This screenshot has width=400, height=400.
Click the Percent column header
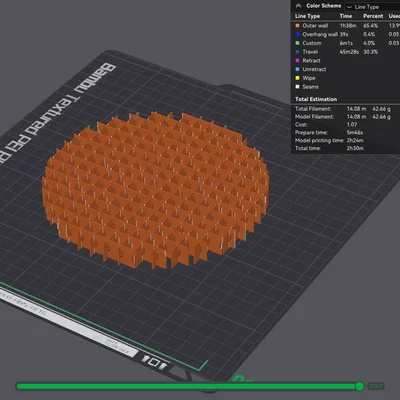point(373,16)
